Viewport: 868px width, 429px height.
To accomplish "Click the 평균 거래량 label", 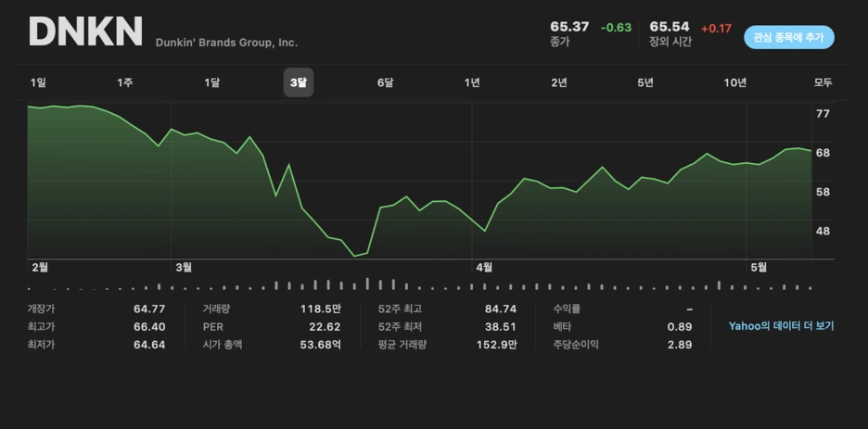I will click(402, 345).
